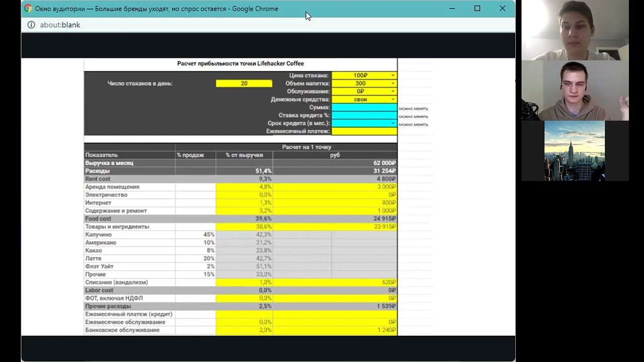
Task: Open the Объем напитка dropdown arrow
Action: tap(393, 83)
